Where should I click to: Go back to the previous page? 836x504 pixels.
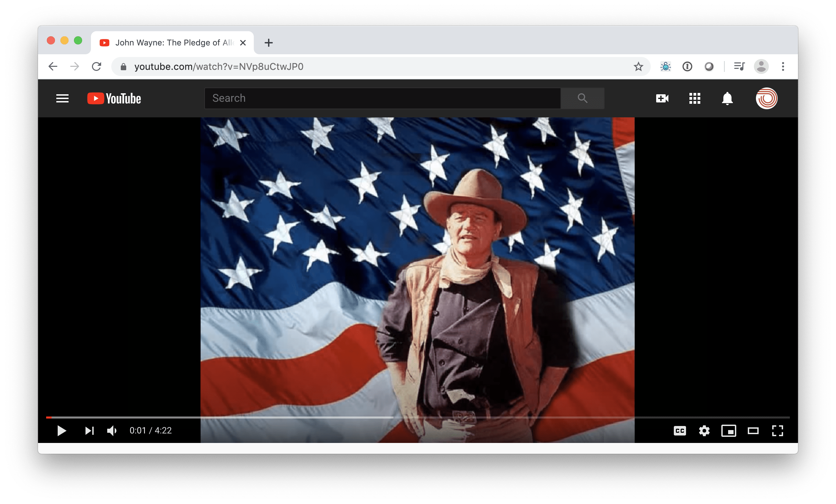(53, 66)
